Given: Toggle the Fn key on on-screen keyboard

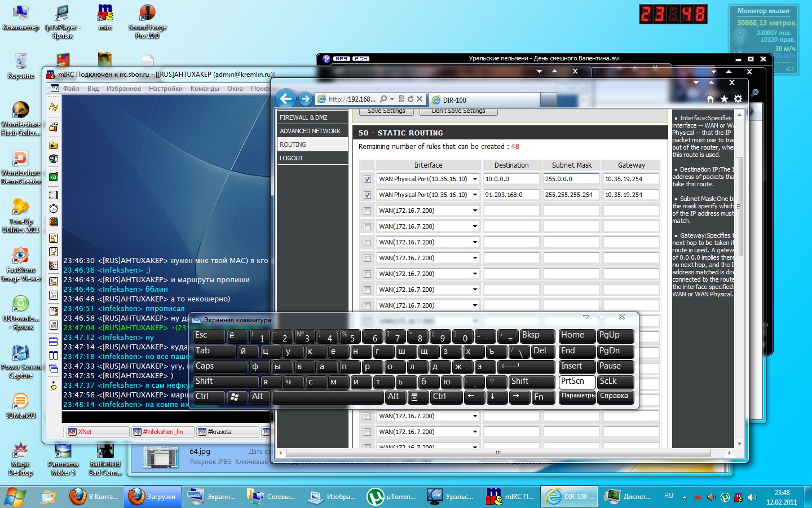Looking at the screenshot, I should pyautogui.click(x=542, y=397).
